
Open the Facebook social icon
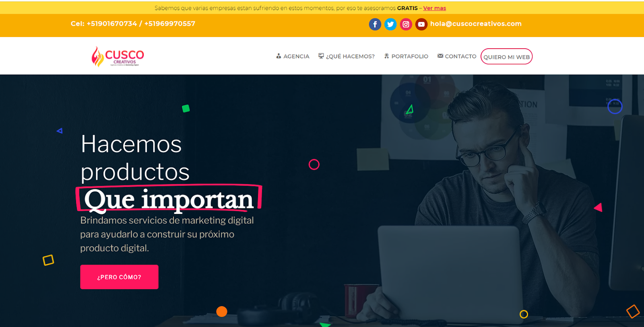pyautogui.click(x=375, y=24)
